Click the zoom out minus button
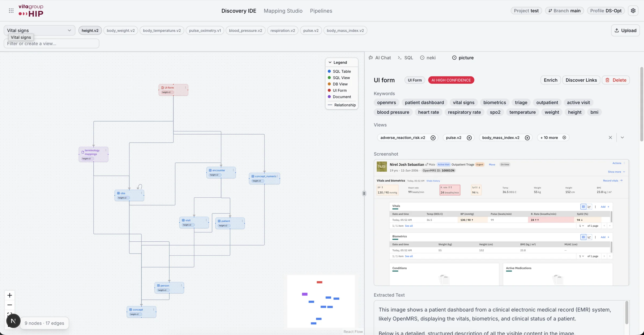 coord(10,305)
